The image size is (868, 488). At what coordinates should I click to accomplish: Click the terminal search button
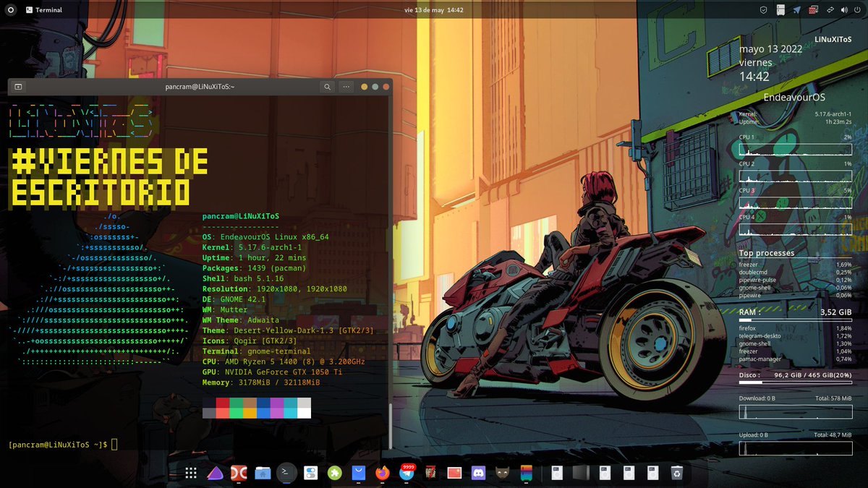[327, 87]
